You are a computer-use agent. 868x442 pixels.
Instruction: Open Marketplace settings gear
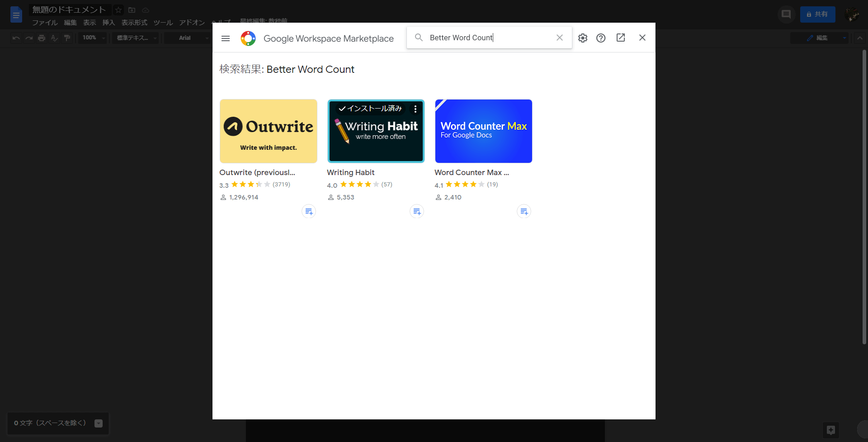coord(583,38)
